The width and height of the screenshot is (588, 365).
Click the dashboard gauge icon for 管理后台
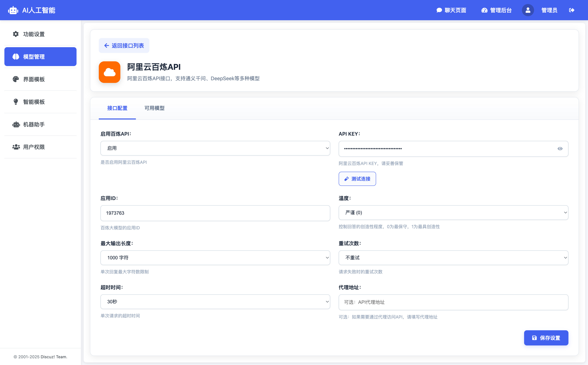click(x=484, y=10)
